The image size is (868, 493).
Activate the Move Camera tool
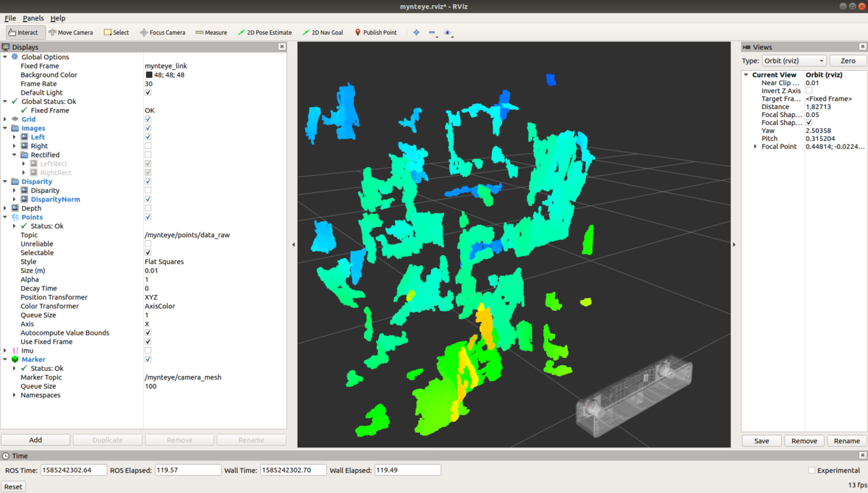pyautogui.click(x=71, y=33)
